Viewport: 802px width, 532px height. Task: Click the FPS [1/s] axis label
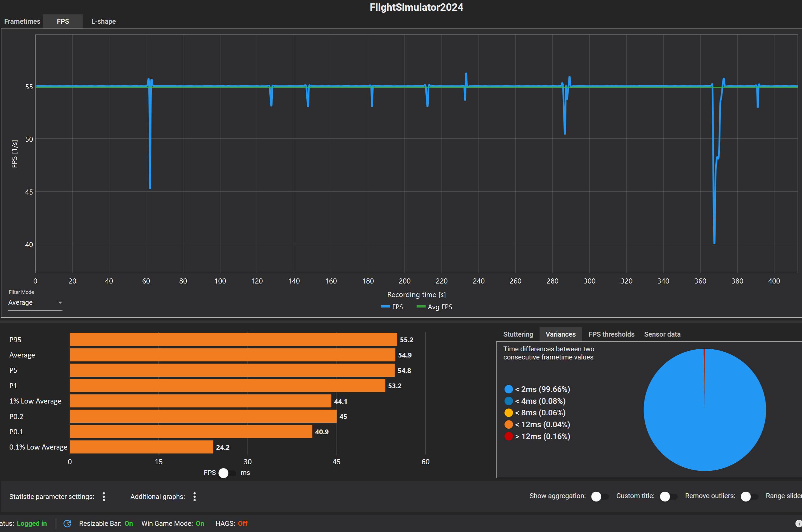[x=14, y=154]
